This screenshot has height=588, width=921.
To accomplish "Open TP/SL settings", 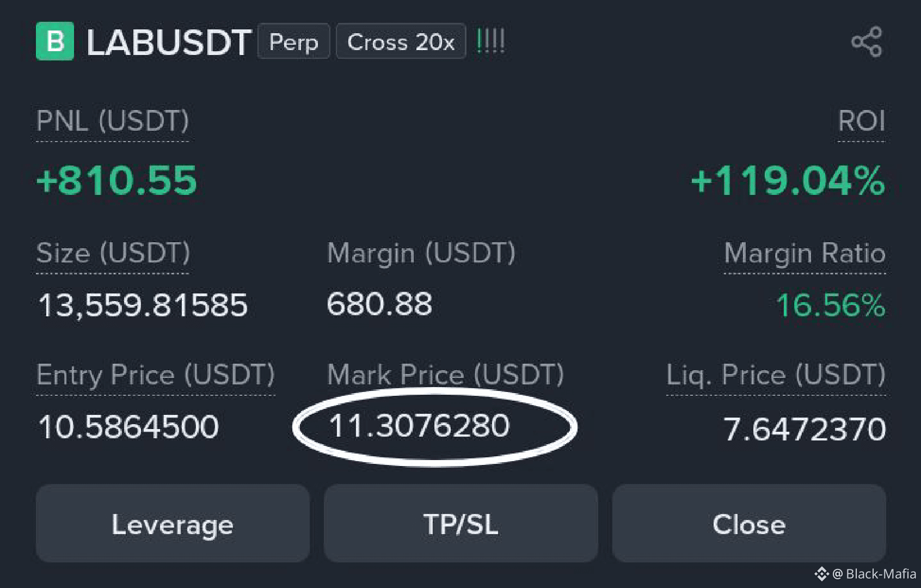I will click(461, 524).
